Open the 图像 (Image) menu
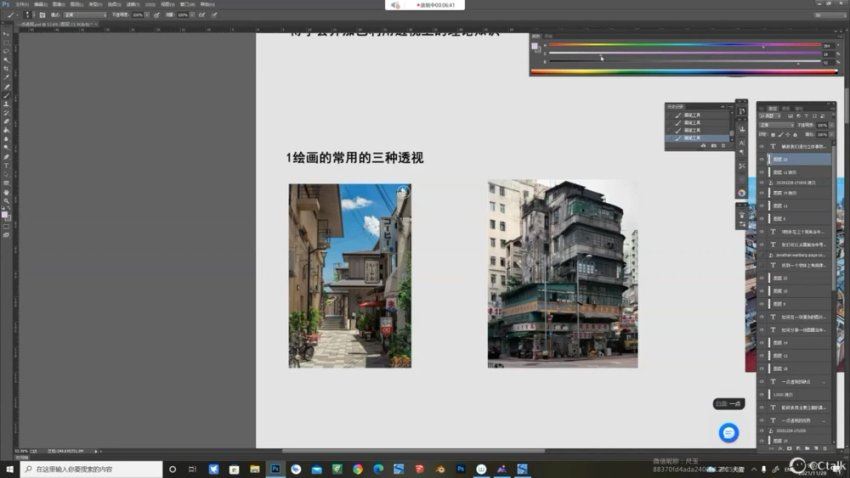This screenshot has width=850, height=478. coord(59,4)
